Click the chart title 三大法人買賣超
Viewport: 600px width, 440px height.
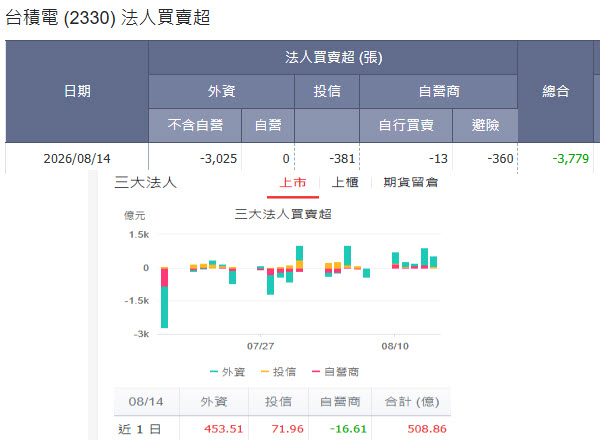click(283, 214)
